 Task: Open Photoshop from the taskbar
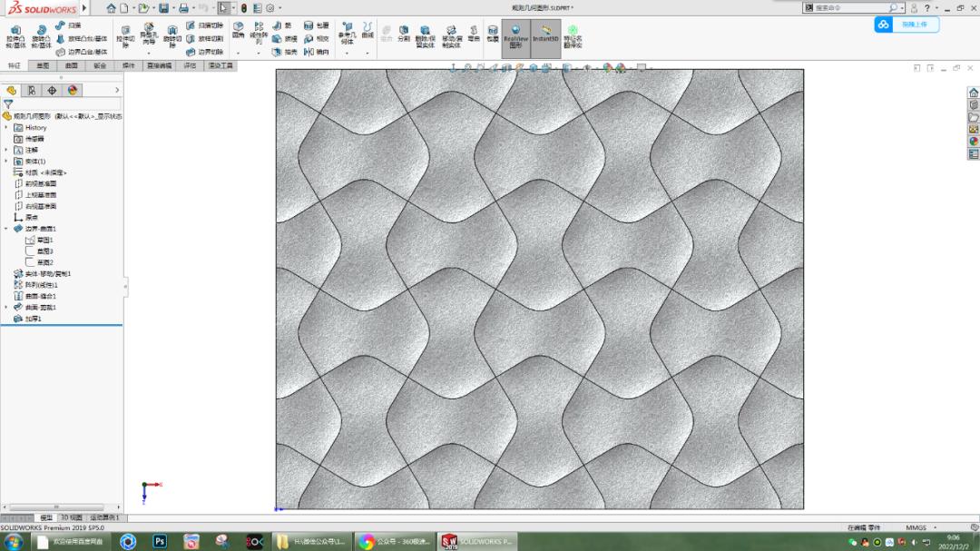coord(159,541)
